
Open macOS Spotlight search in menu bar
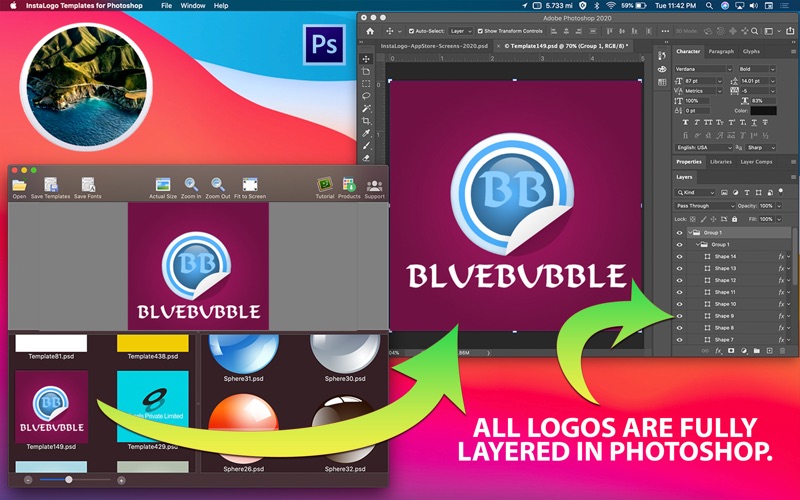point(709,6)
